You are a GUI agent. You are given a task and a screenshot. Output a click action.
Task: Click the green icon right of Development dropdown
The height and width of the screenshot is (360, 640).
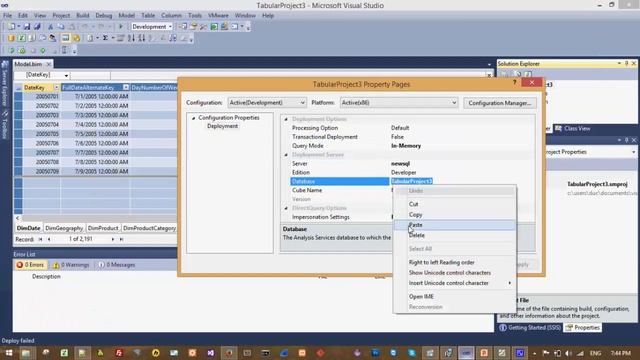pyautogui.click(x=214, y=27)
